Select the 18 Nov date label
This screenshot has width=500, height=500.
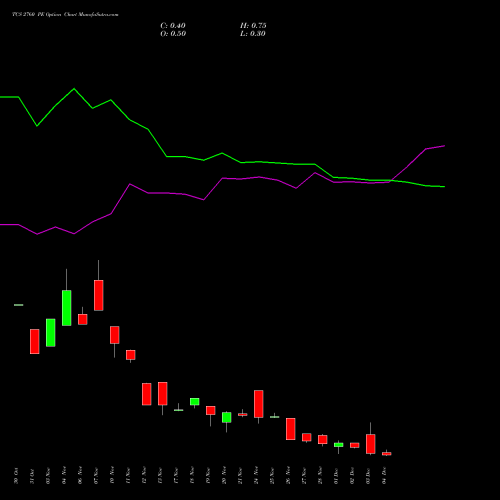click(192, 476)
